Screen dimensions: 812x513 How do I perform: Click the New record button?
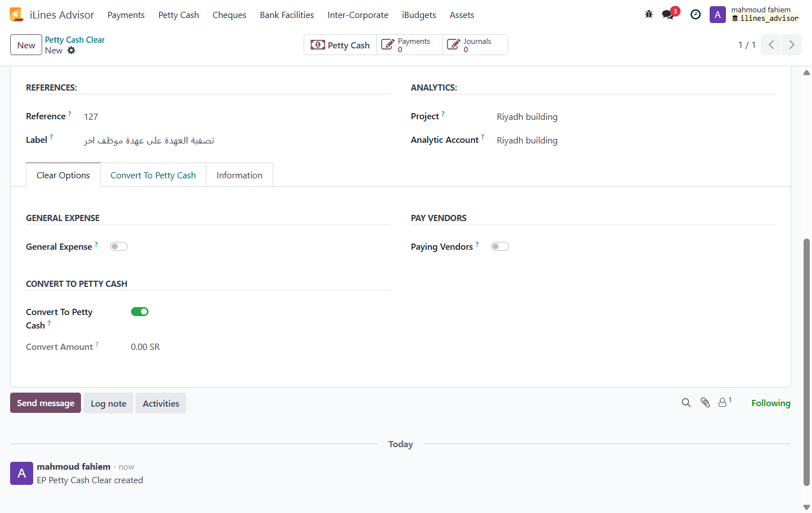tap(26, 45)
